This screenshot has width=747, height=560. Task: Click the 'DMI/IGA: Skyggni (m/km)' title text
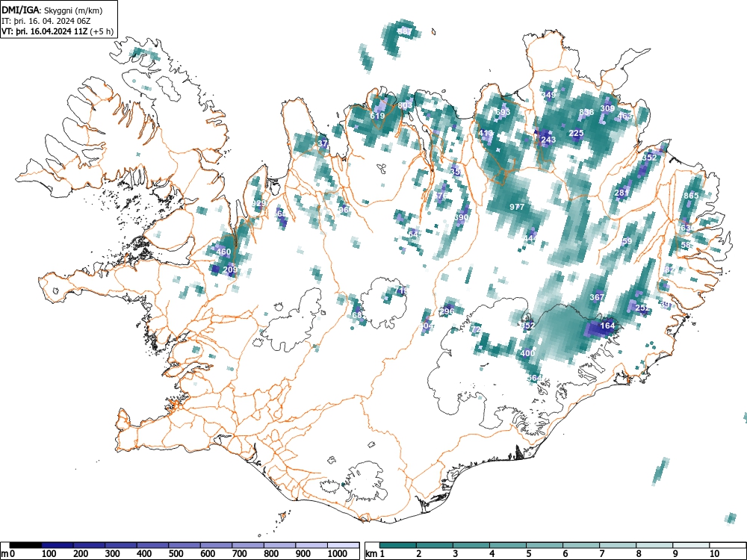tap(52, 10)
